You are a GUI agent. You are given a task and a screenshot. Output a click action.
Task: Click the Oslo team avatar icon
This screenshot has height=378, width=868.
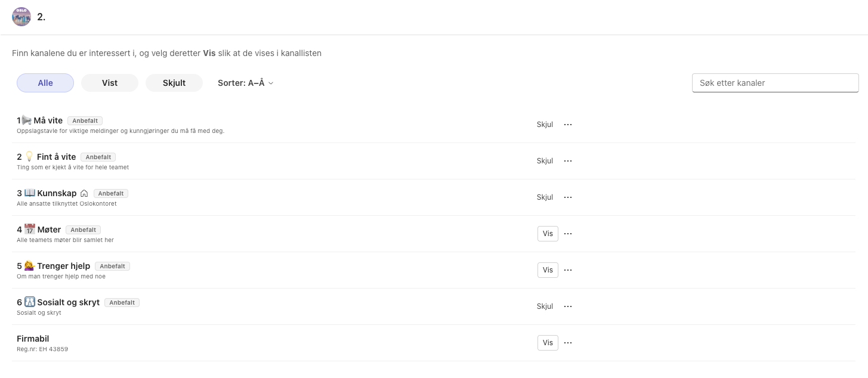coord(21,17)
